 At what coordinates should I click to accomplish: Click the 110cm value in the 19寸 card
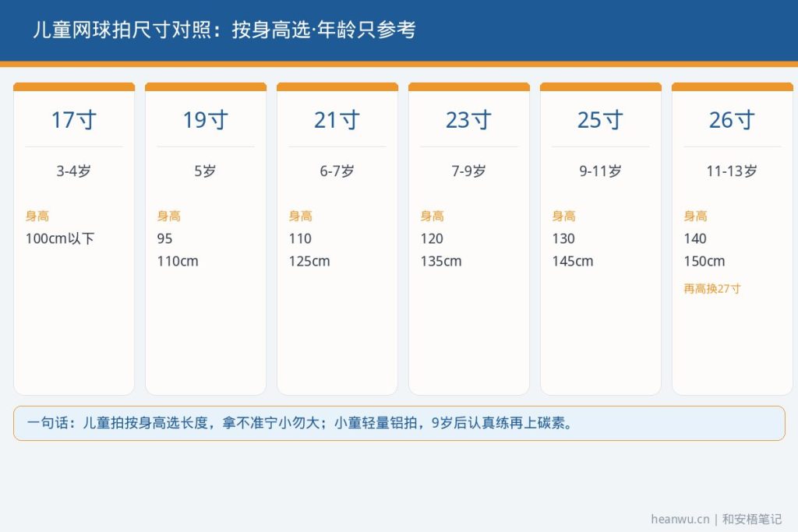178,262
